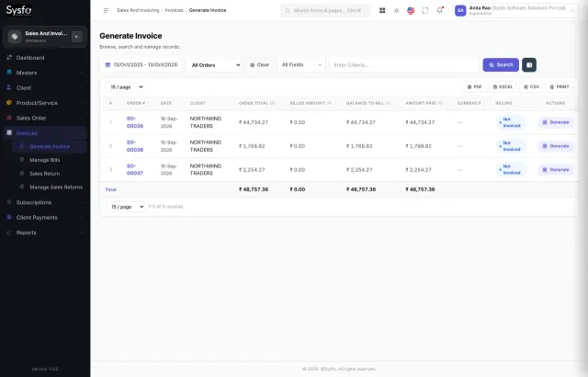Click the Invoices breadcrumb link
The width and height of the screenshot is (588, 377).
174,10
